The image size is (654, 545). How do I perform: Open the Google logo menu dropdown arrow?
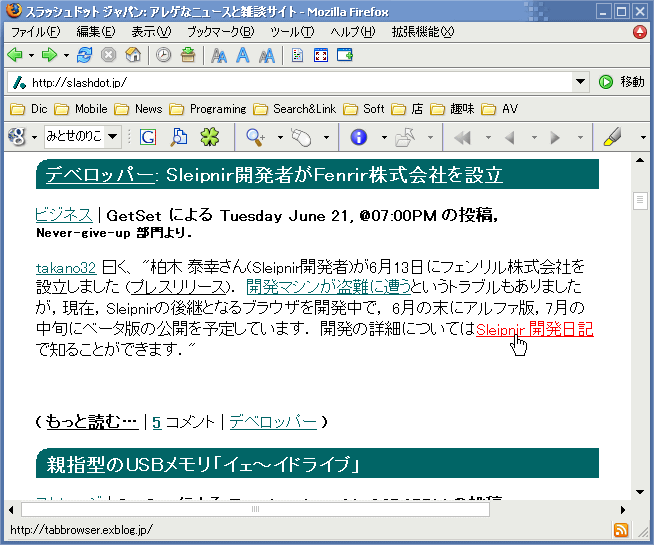[35, 137]
